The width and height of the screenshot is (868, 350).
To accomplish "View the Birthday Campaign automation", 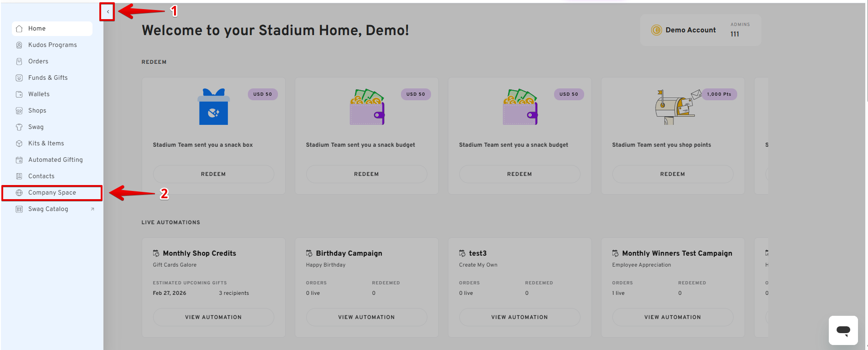I will click(366, 317).
